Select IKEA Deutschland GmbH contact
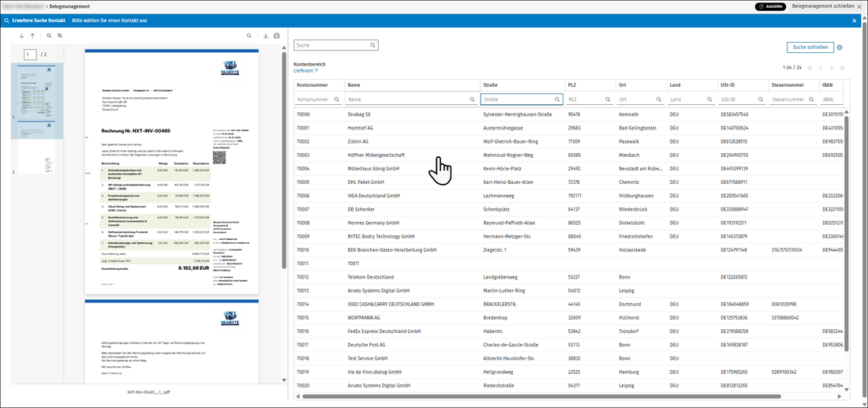Viewport: 868px width, 408px height. [568, 196]
